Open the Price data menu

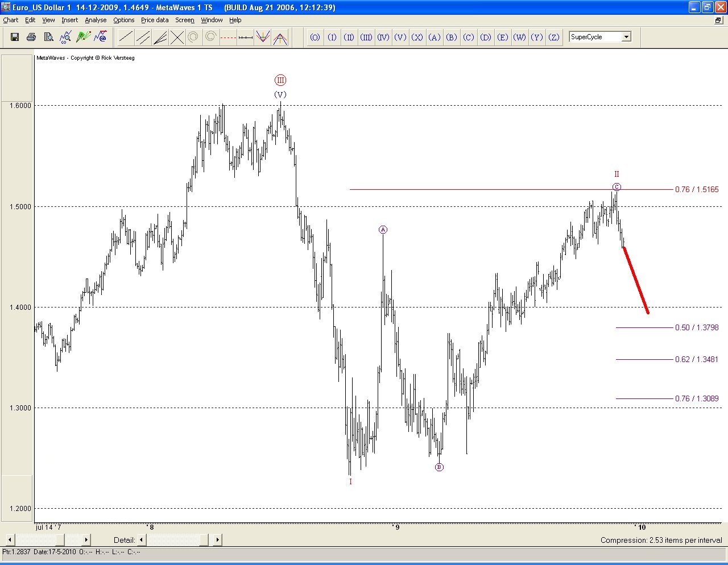coord(155,20)
